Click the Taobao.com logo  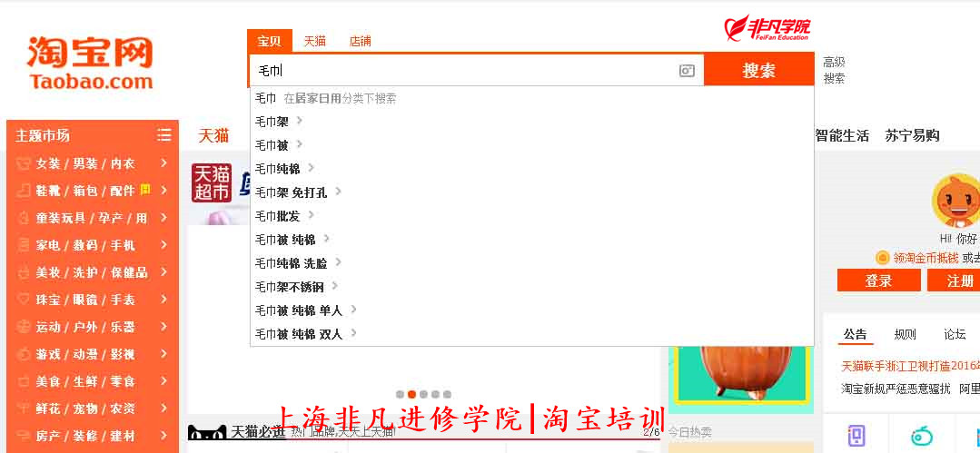coord(90,64)
